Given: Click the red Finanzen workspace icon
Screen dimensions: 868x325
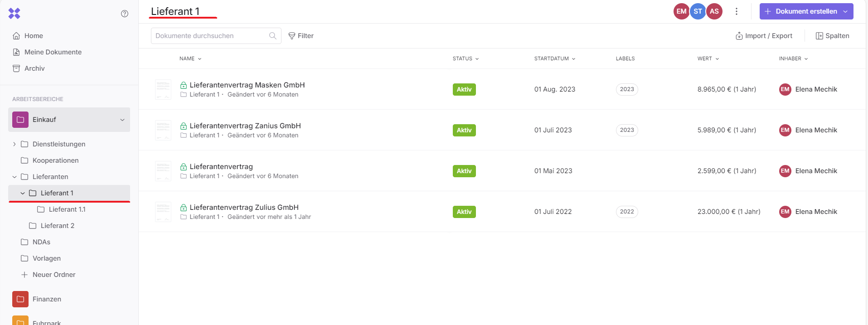Looking at the screenshot, I should pos(20,299).
